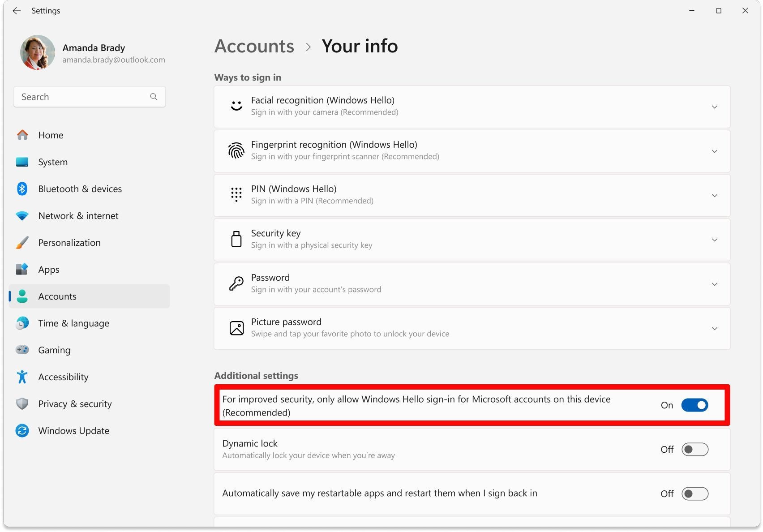Screen dimensions: 763x532
Task: Toggle automatically save restartable apps on
Action: pos(694,494)
